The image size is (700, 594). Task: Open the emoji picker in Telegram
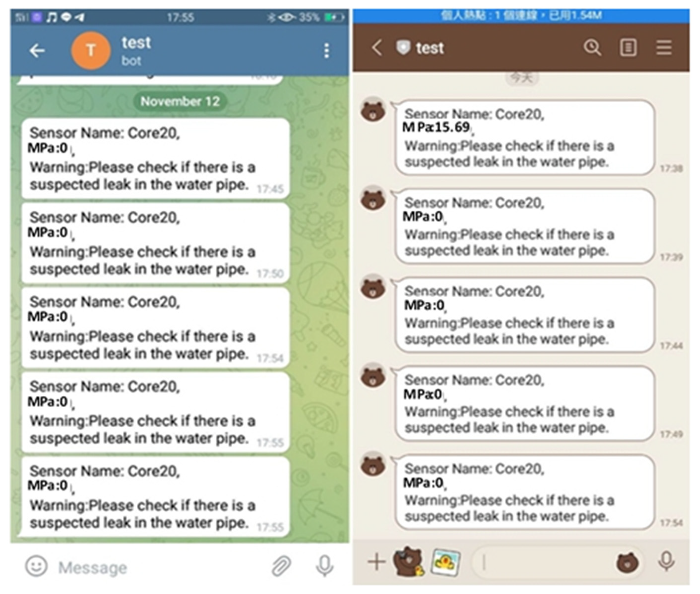pyautogui.click(x=36, y=566)
